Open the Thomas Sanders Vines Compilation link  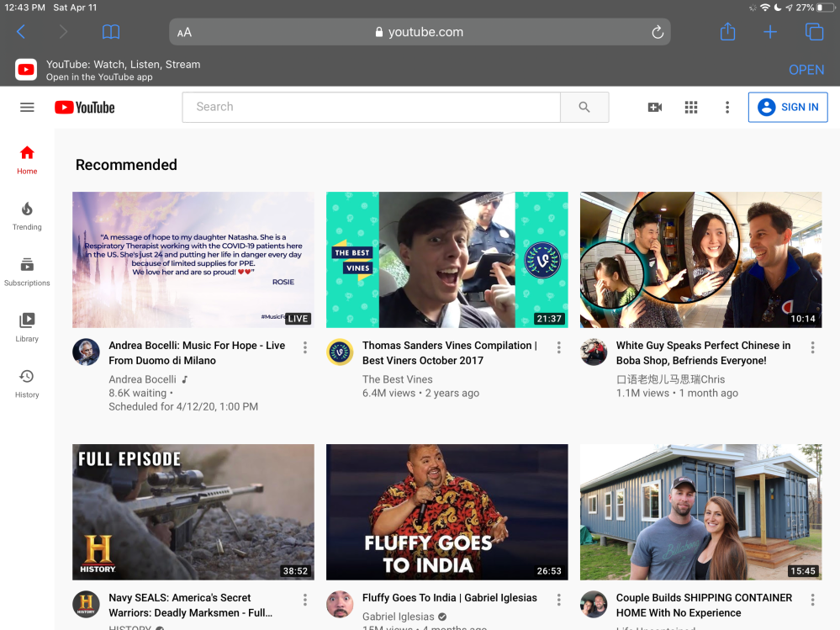click(x=448, y=353)
